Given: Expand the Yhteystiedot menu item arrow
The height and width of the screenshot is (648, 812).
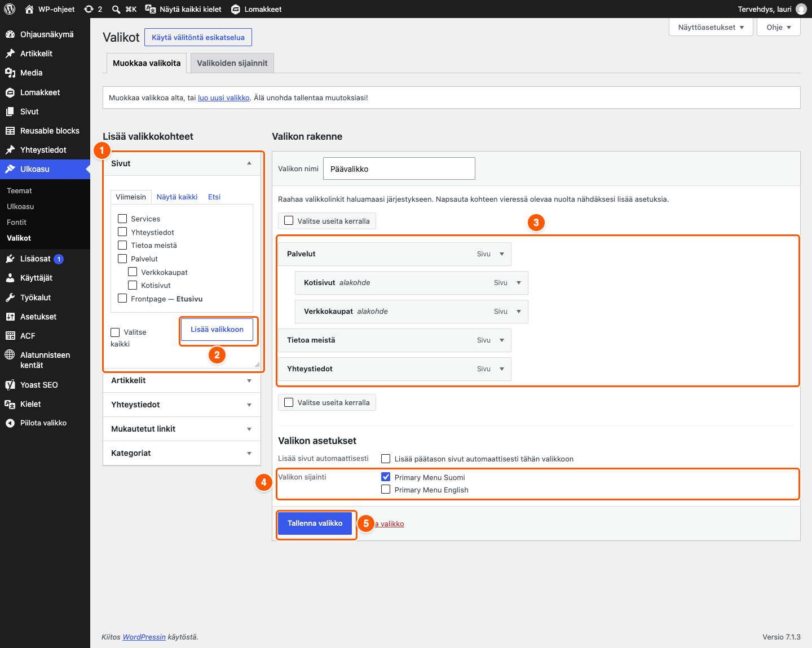Looking at the screenshot, I should pos(502,369).
